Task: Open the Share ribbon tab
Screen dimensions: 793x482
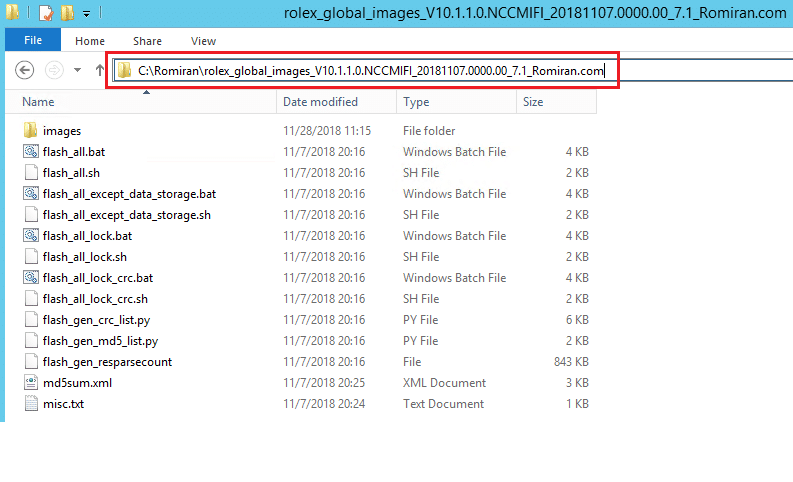Action: pos(147,41)
